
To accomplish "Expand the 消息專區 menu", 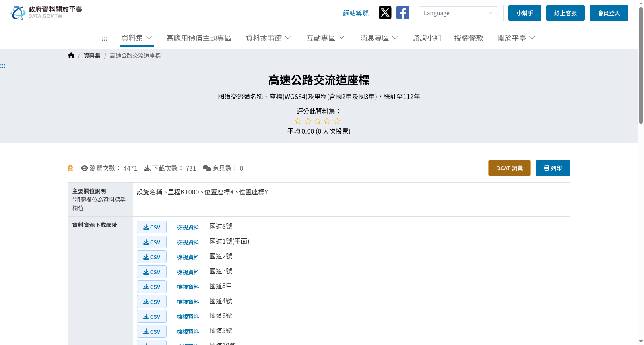I will click(379, 38).
